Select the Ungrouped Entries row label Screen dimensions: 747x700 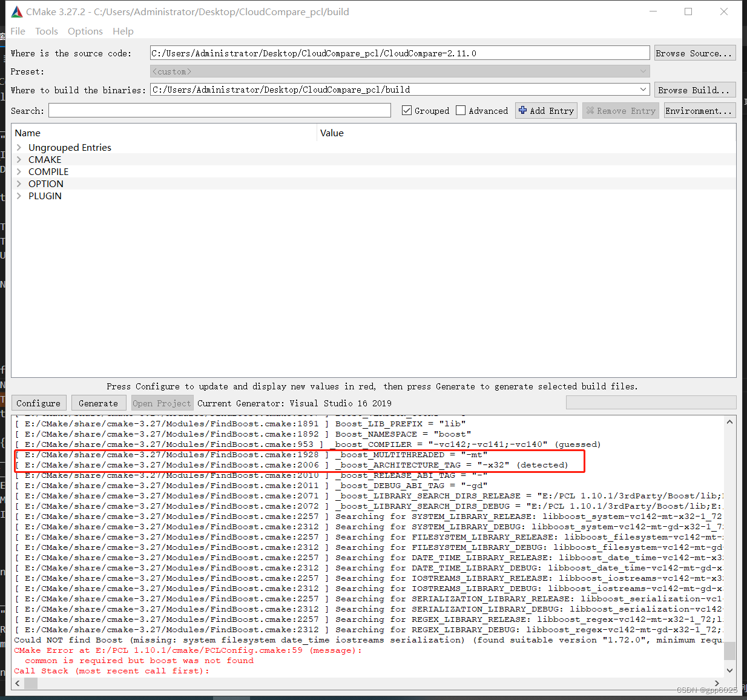click(x=70, y=147)
